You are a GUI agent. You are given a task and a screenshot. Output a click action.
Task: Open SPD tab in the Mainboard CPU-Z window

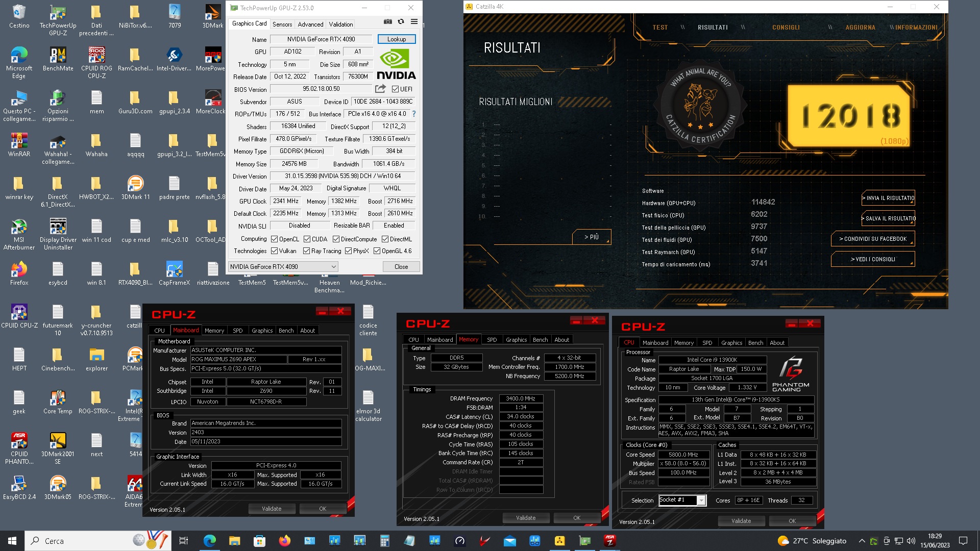238,331
